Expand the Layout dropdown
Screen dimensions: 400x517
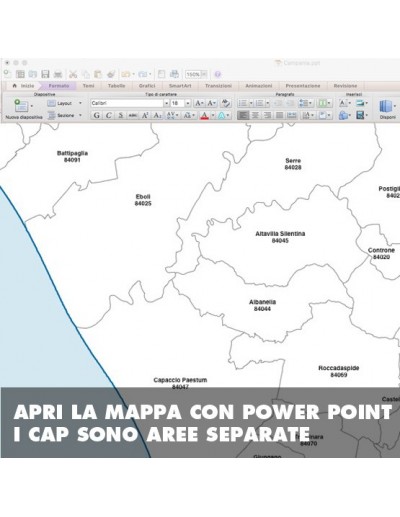80,103
